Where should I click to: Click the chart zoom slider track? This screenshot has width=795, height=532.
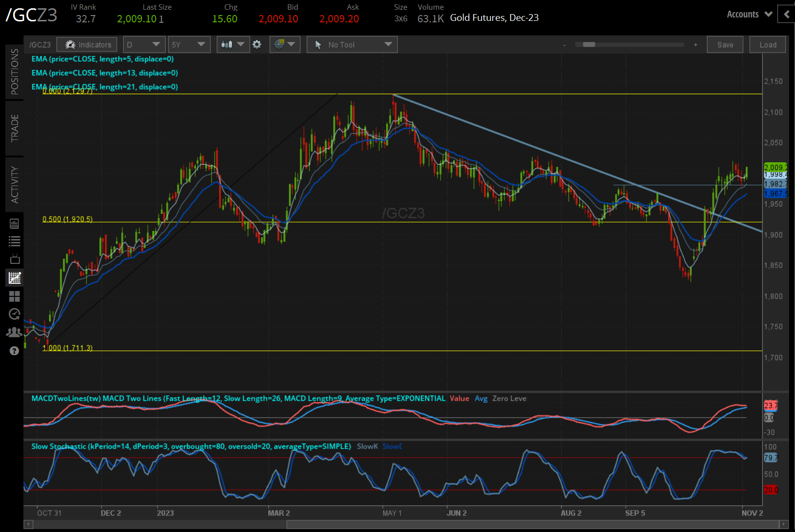[629, 45]
